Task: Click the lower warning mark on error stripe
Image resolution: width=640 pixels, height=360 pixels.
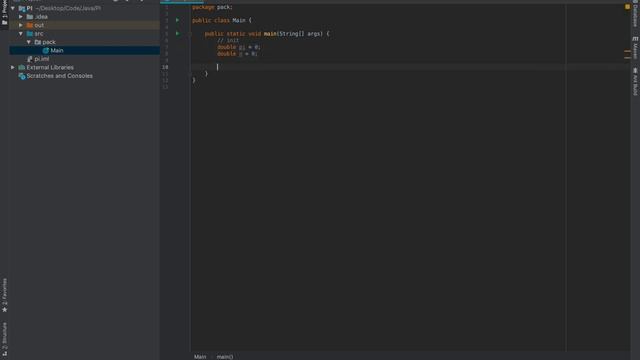Action: pos(627,58)
